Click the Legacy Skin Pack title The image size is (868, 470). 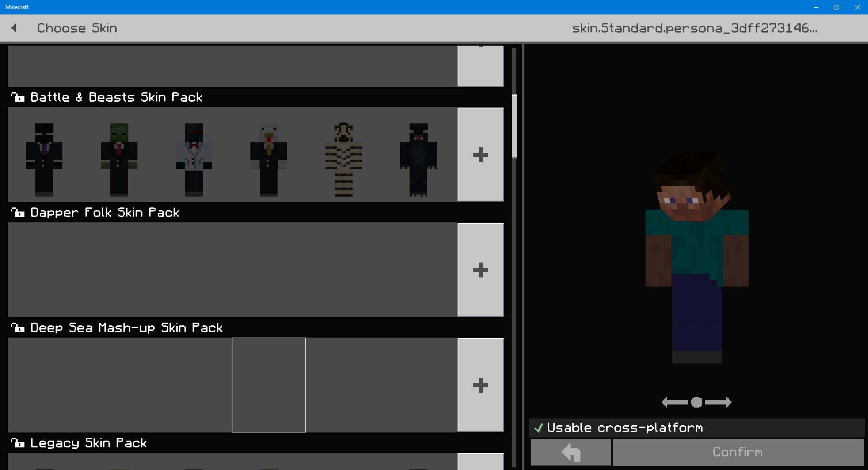click(x=89, y=443)
